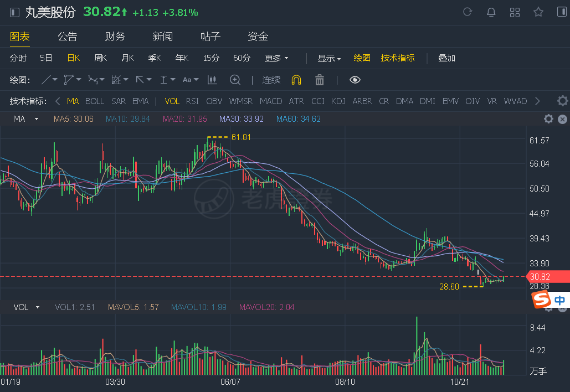The height and width of the screenshot is (392, 570).
Task: Select the line drawing tool
Action: tap(46, 80)
